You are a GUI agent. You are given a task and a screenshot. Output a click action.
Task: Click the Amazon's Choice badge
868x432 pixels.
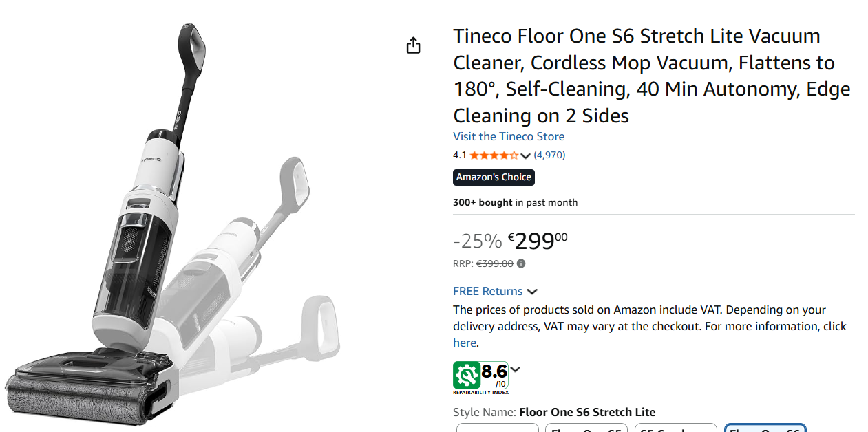point(494,177)
